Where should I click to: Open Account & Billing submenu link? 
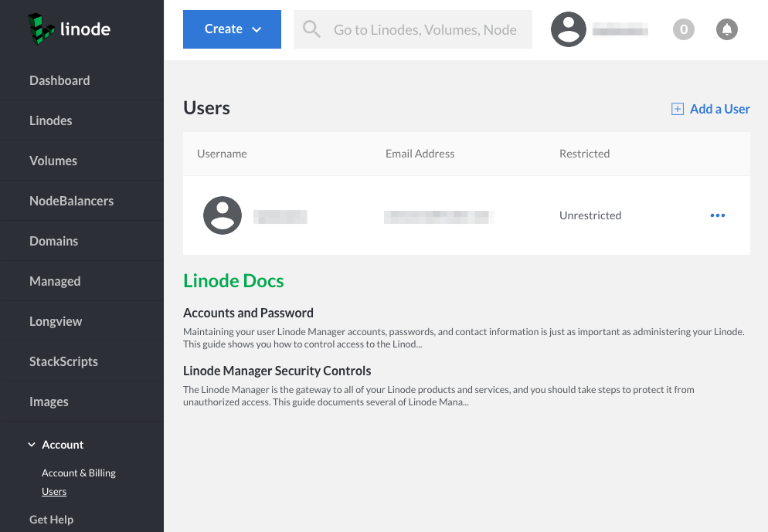coord(79,473)
